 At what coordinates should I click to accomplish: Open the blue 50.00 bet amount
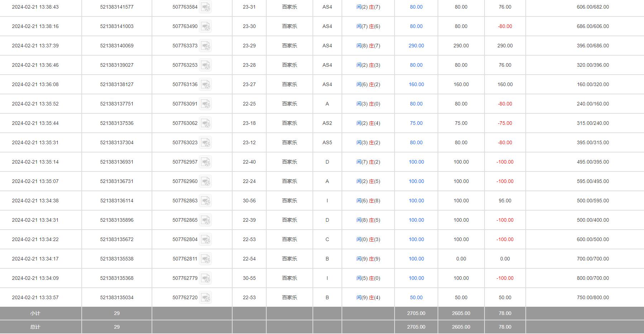(416, 297)
